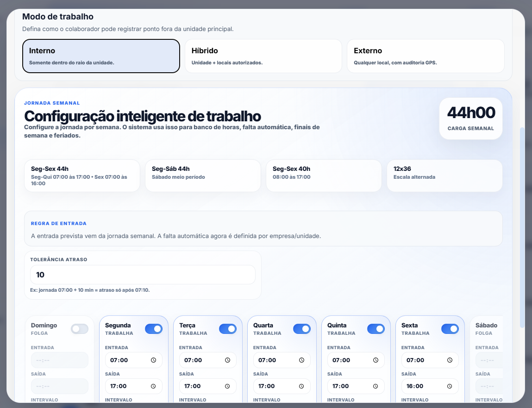Edit Terça entrada time field

tap(207, 360)
